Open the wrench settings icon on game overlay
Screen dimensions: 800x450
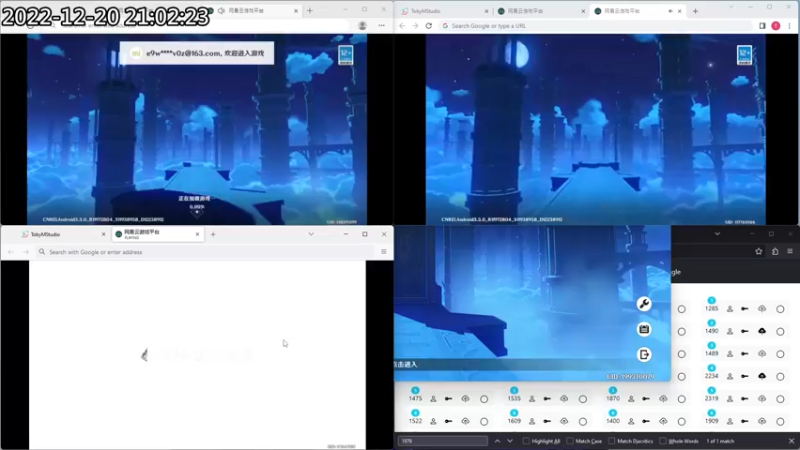coord(644,304)
